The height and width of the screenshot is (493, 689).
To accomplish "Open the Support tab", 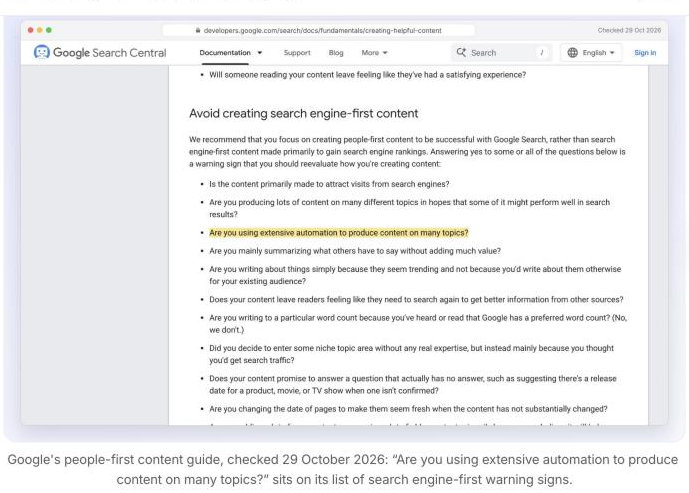I will point(297,53).
